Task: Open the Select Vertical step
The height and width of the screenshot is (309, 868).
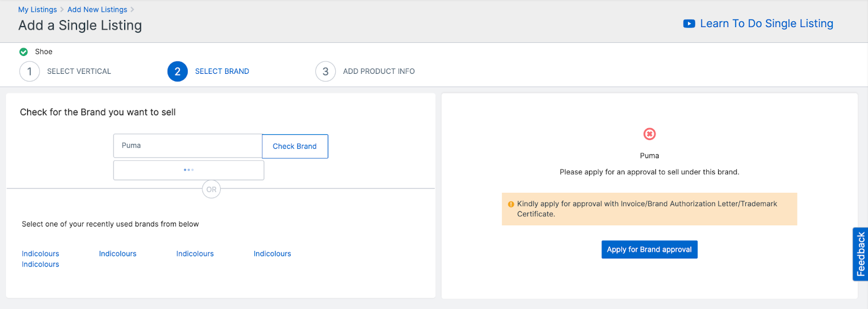Action: click(79, 72)
